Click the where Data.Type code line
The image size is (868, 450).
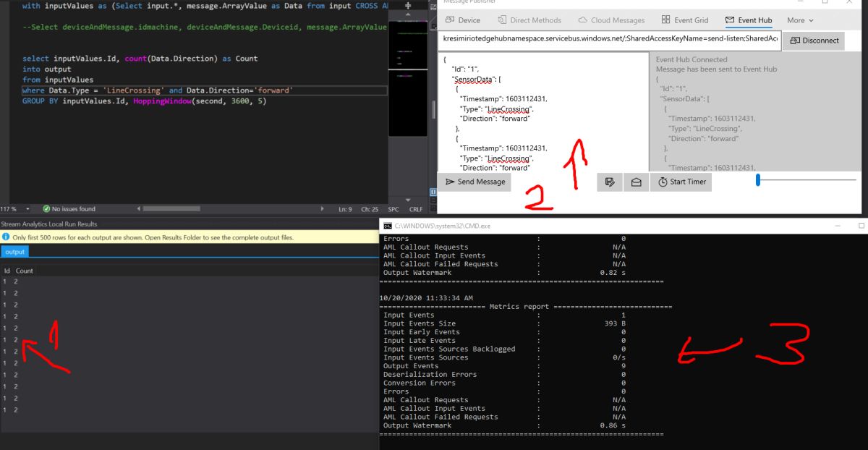(157, 90)
